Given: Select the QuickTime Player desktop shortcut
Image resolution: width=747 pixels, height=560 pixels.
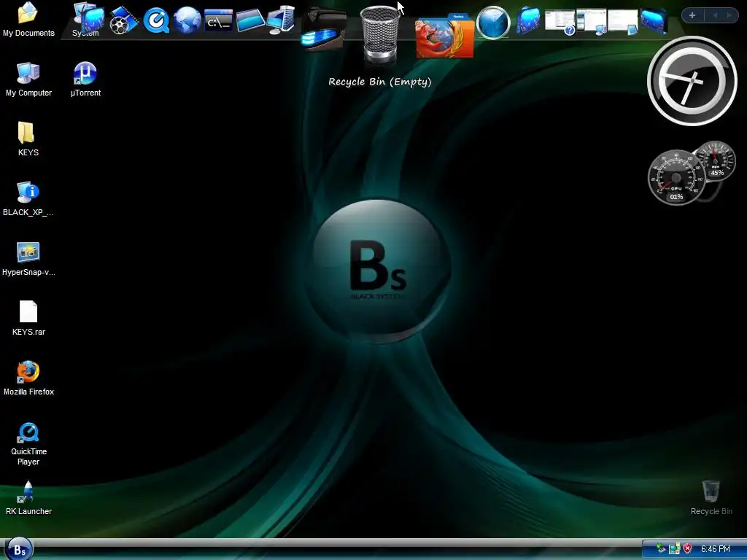Looking at the screenshot, I should point(28,444).
